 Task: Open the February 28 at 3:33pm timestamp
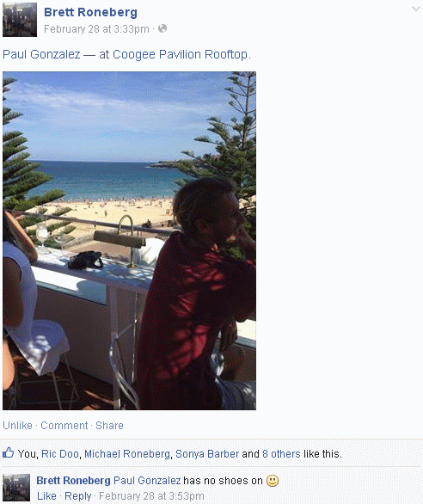[96, 29]
